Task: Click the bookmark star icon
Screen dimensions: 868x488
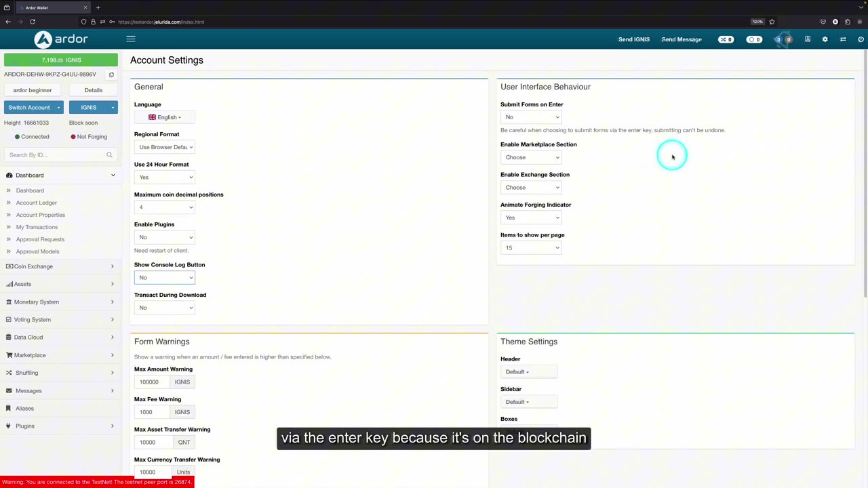Action: pyautogui.click(x=772, y=22)
